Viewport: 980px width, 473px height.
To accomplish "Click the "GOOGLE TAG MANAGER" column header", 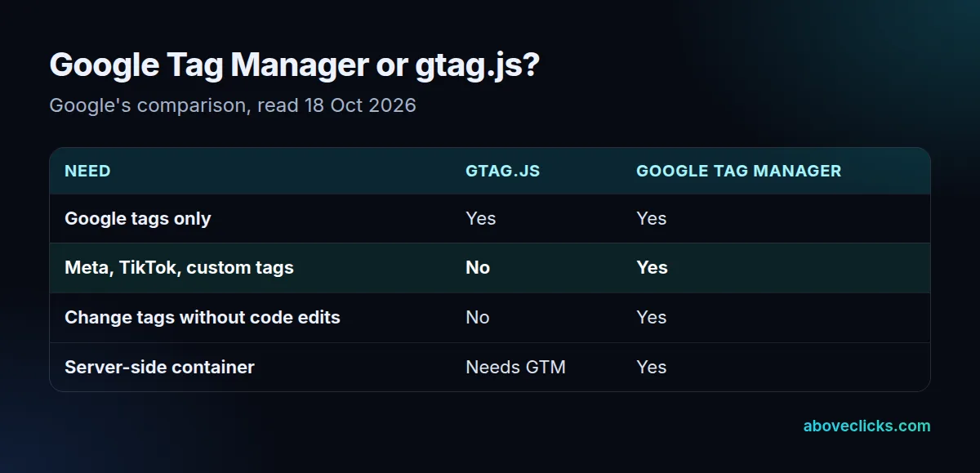I will coord(738,171).
